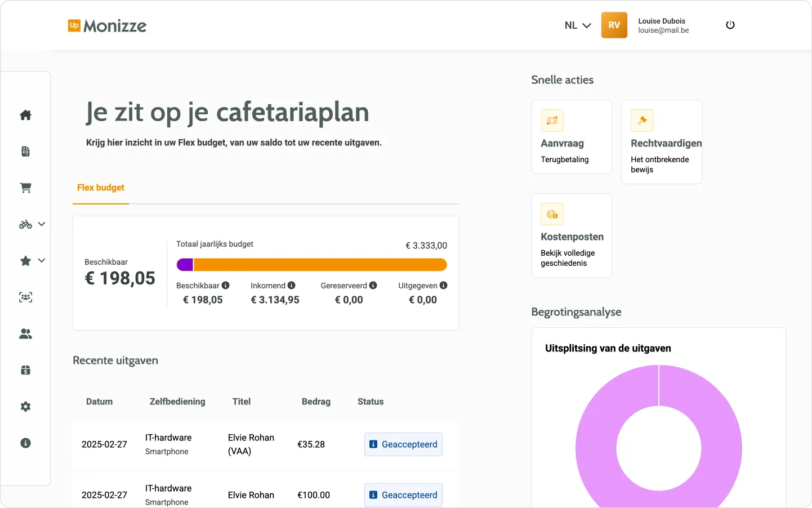Select the face-scan icon in the sidebar
The width and height of the screenshot is (812, 508).
click(x=25, y=297)
